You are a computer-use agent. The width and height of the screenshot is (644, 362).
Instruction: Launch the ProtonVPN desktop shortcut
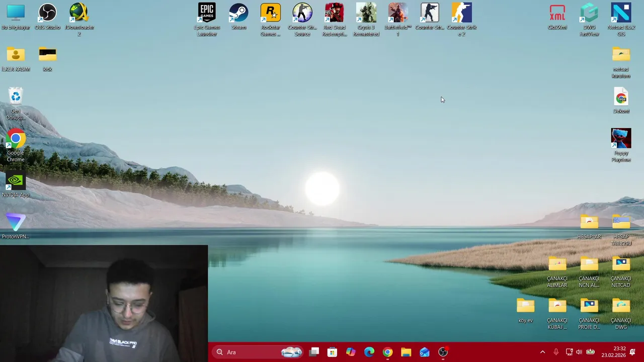[16, 226]
